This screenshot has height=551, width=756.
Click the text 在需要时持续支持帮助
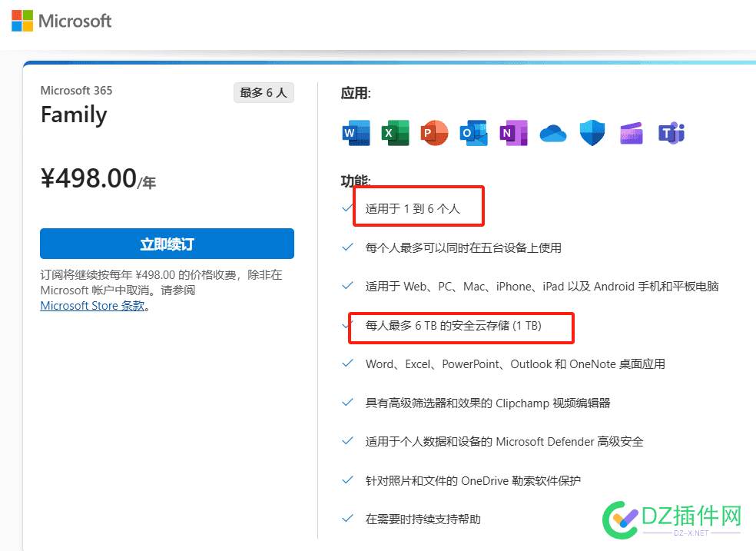pyautogui.click(x=423, y=519)
